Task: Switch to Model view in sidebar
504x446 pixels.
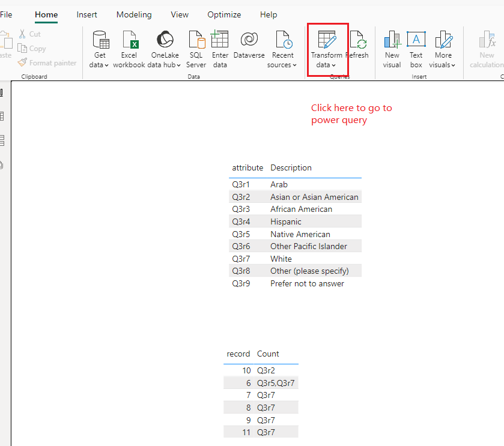Action: tap(2, 140)
